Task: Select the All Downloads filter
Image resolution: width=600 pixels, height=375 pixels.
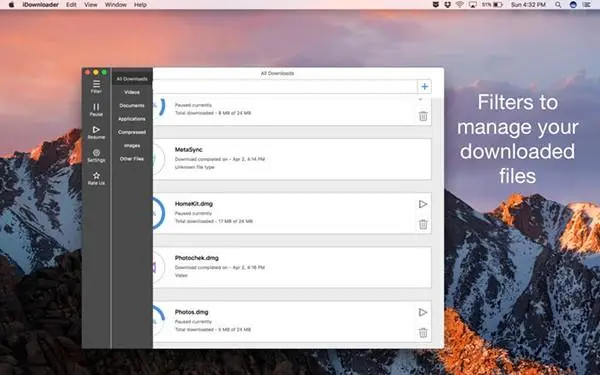Action: click(132, 79)
